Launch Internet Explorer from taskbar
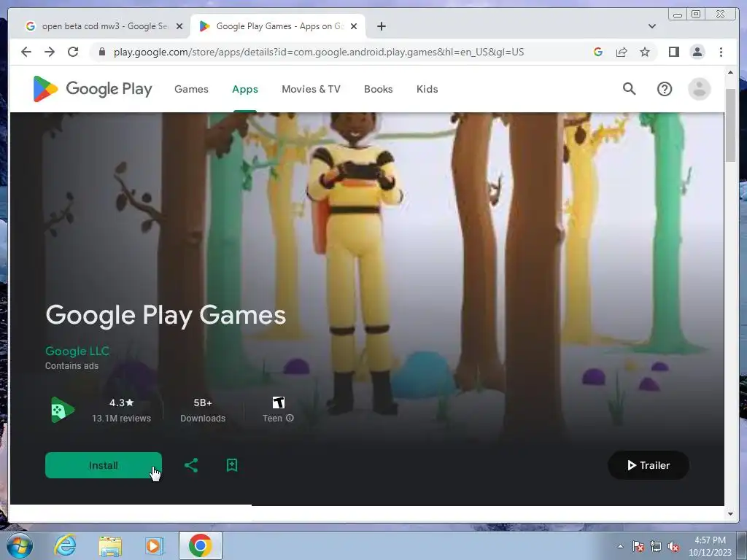The height and width of the screenshot is (560, 747). coord(65,545)
